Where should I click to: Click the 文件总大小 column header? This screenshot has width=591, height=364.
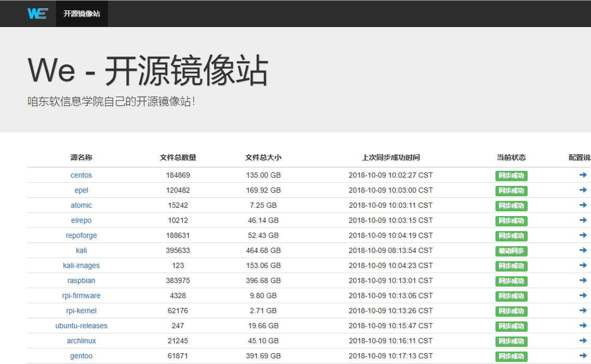click(263, 157)
